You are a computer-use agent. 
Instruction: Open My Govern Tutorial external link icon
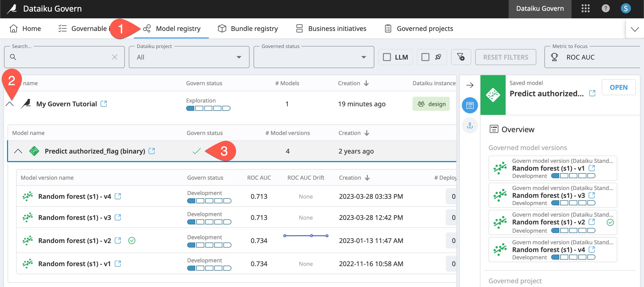[104, 104]
